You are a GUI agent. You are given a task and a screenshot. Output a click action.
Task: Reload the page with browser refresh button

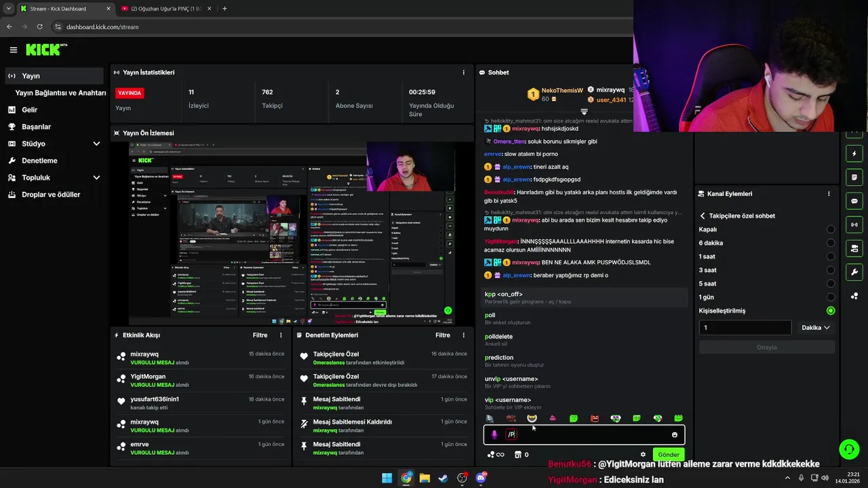click(40, 27)
